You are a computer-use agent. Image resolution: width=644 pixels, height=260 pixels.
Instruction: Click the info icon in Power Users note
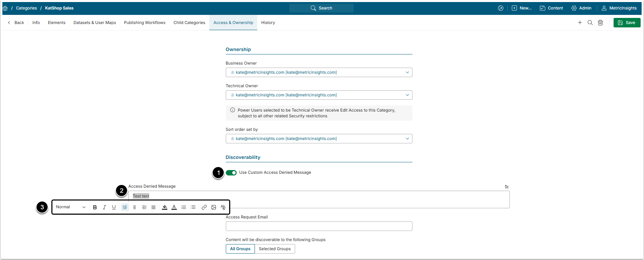coord(233,110)
